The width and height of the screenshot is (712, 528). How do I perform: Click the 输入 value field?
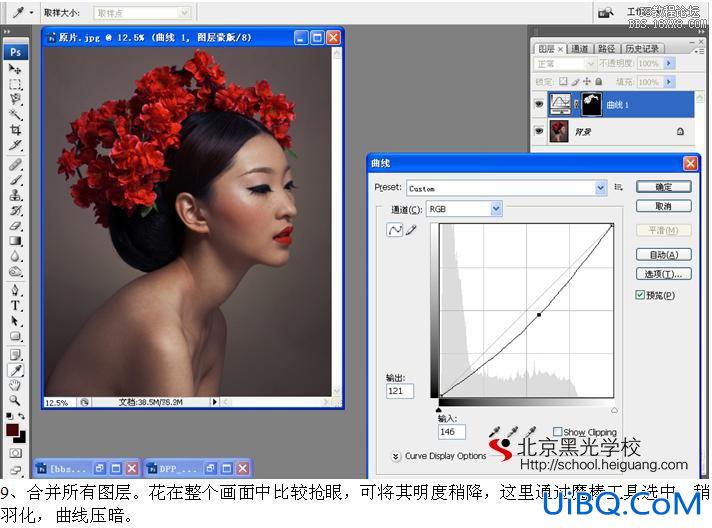(451, 432)
